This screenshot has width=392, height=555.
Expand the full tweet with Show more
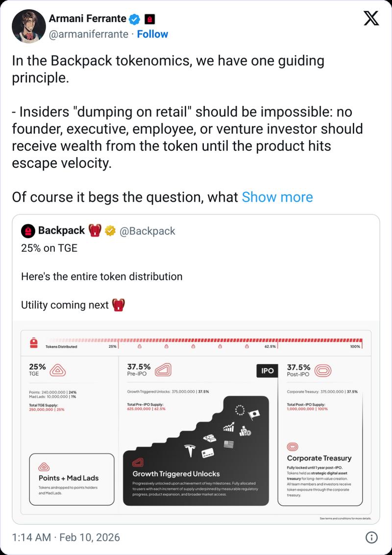(x=277, y=197)
